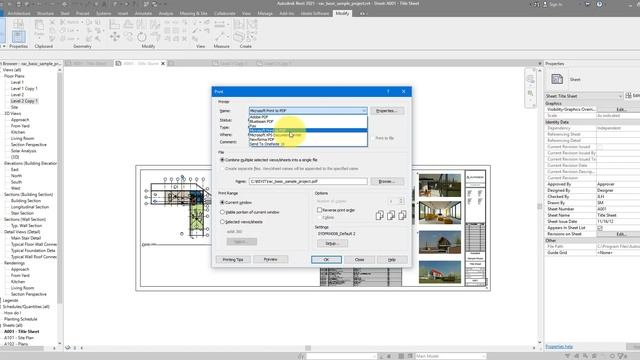
Task: Select Visible portion of current window
Action: coord(222,212)
